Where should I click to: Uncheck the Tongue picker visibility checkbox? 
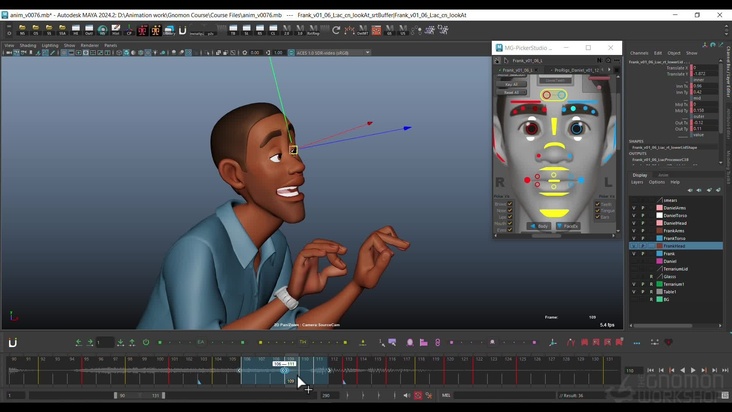(598, 210)
